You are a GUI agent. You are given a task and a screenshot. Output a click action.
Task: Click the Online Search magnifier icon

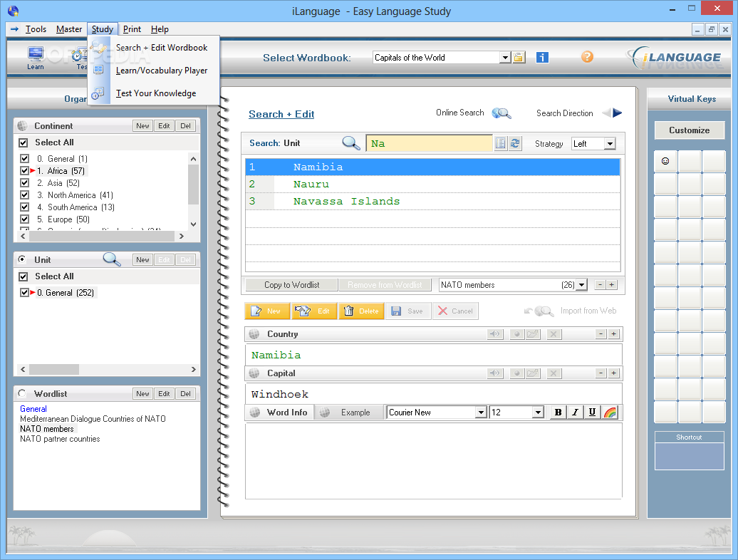click(x=501, y=113)
